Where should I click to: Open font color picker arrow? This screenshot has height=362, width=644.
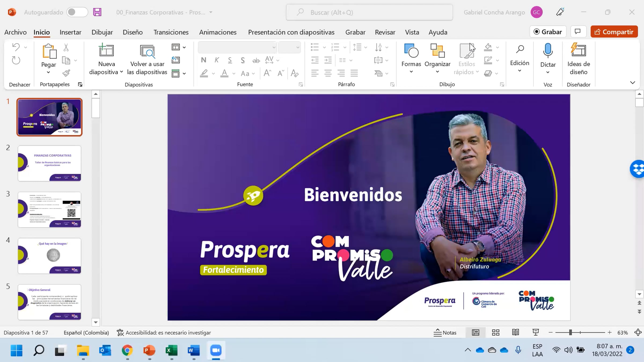(234, 73)
